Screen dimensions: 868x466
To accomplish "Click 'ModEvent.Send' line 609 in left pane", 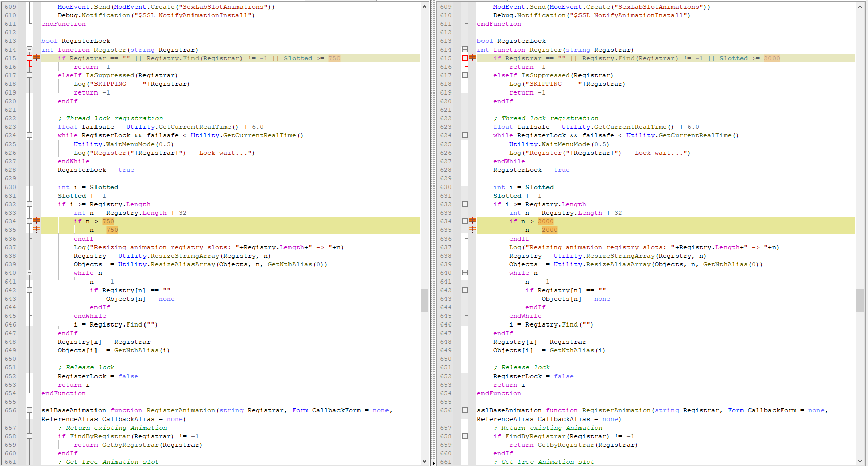I will coord(166,7).
